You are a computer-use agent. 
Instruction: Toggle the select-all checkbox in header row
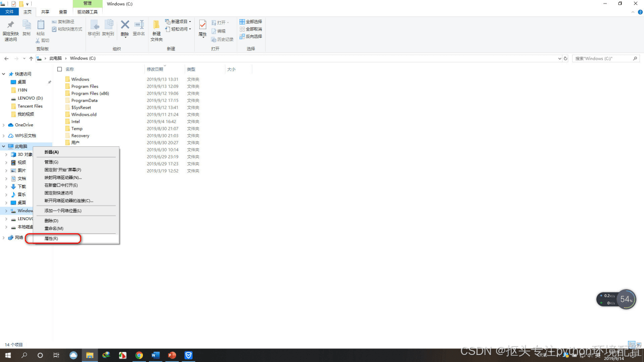[59, 69]
